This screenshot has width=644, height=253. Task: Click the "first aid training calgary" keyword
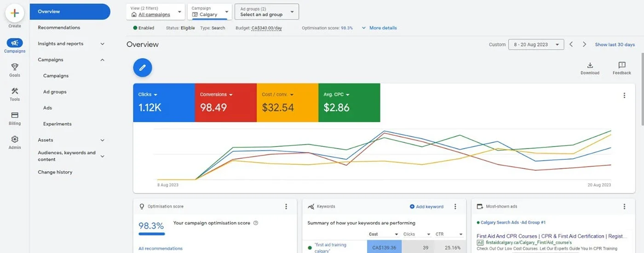pos(330,247)
